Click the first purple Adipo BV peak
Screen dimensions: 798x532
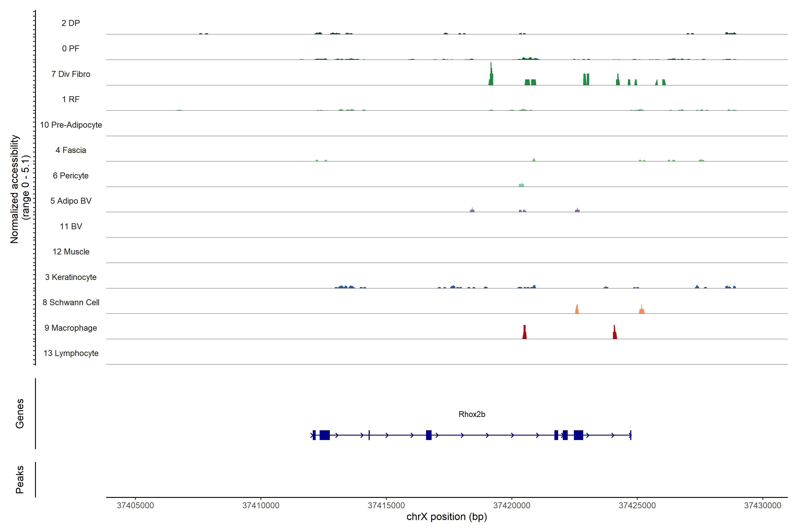[472, 210]
